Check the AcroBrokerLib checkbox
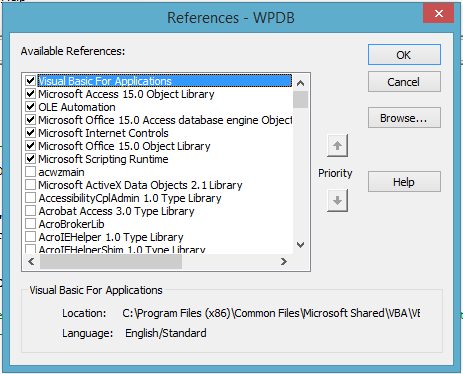The image size is (463, 374). coord(30,224)
